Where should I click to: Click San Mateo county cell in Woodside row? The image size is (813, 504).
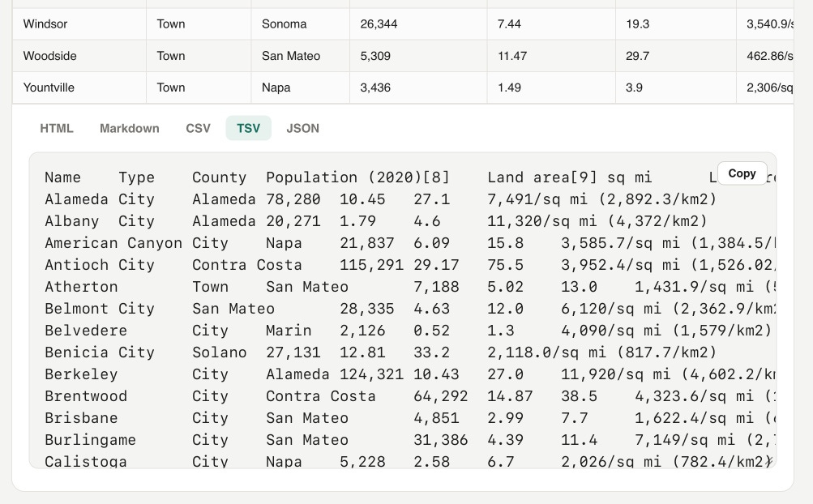(301, 56)
